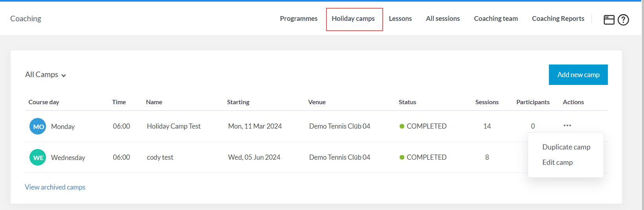This screenshot has height=210, width=644.
Task: Click the help question mark icon
Action: 623,20
